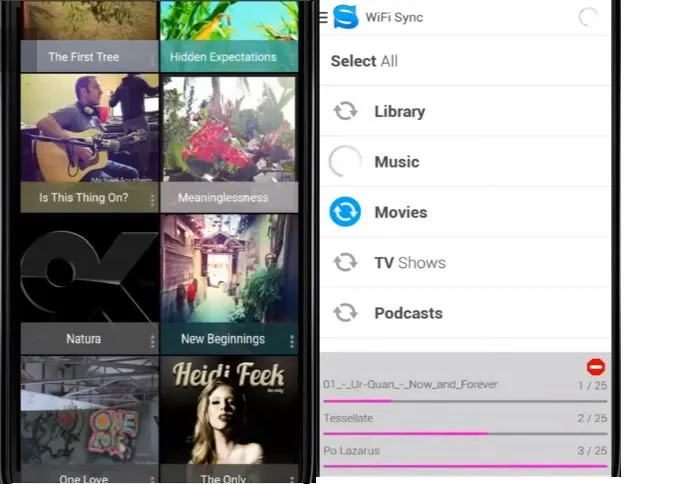Enable the Podcasts sync icon
Image resolution: width=700 pixels, height=484 pixels.
click(345, 313)
